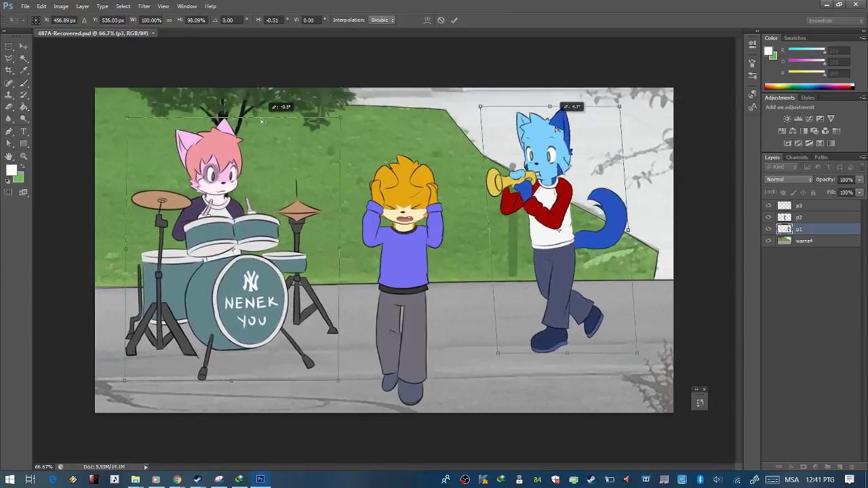The image size is (868, 488).
Task: Open the Color panel flyout menu
Action: coord(863,38)
